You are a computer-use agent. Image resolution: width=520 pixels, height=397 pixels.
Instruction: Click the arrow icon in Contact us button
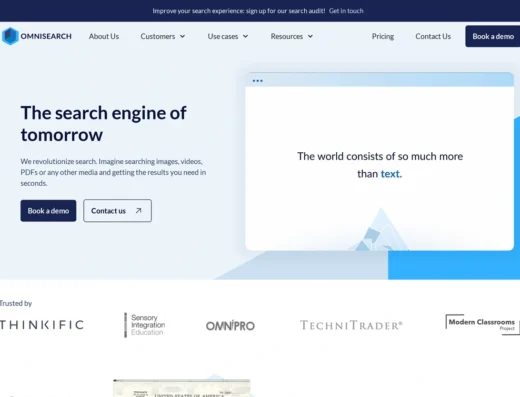pos(138,211)
